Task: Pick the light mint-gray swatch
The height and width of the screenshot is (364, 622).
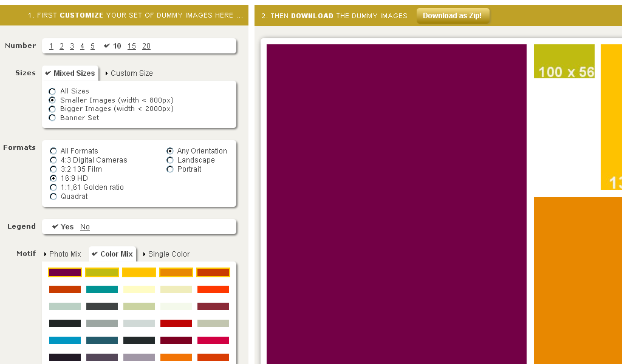Action: tap(65, 306)
